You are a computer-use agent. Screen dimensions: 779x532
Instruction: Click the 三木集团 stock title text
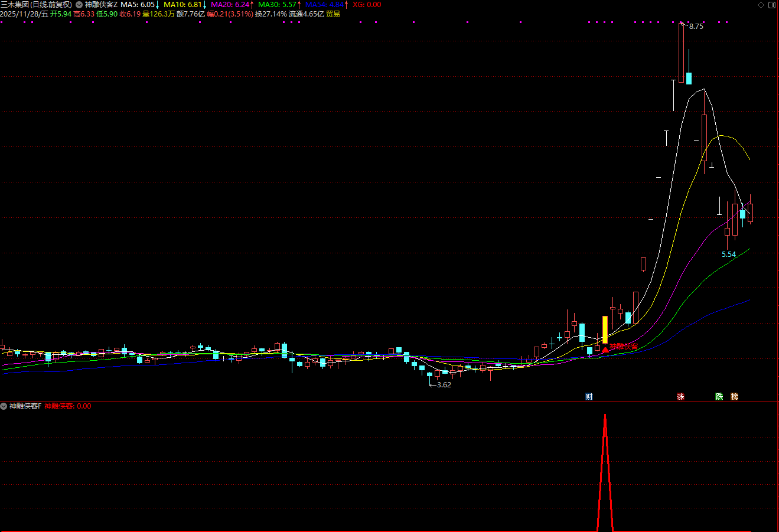[x=15, y=5]
